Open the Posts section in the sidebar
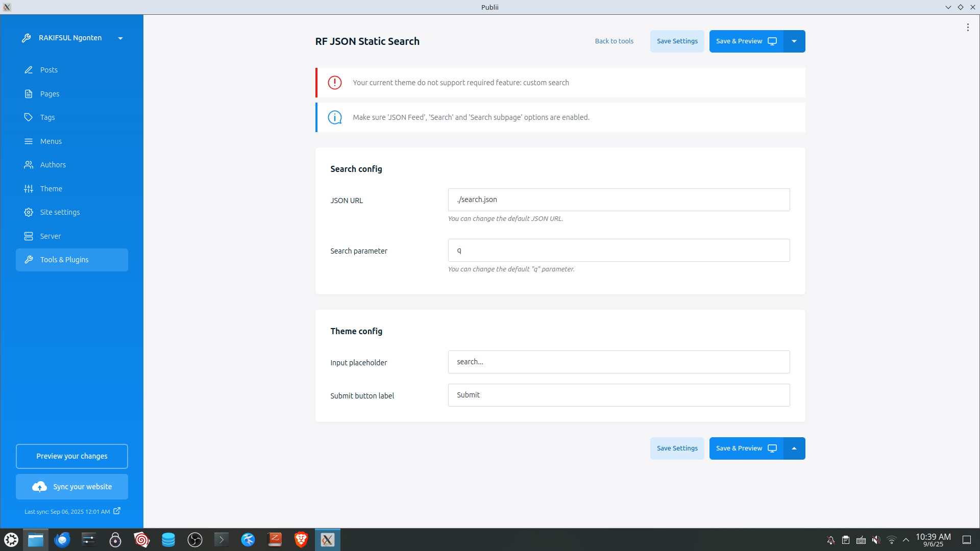The height and width of the screenshot is (551, 980). click(49, 70)
